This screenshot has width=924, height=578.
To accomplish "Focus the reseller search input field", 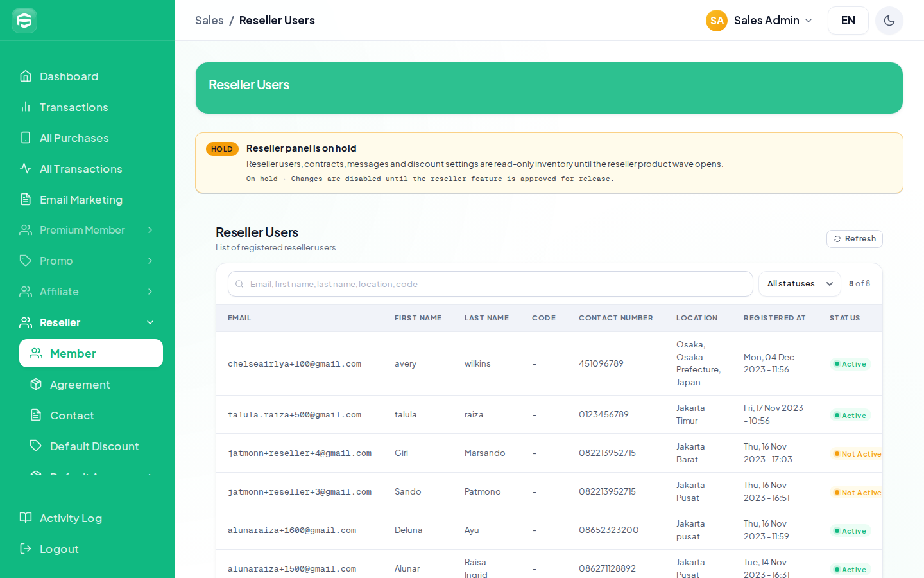I will pos(490,284).
